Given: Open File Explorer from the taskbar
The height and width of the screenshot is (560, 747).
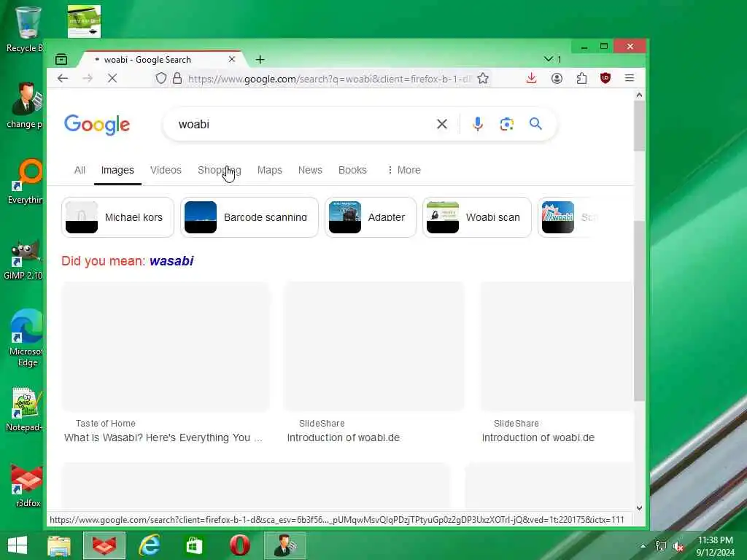Looking at the screenshot, I should (59, 545).
